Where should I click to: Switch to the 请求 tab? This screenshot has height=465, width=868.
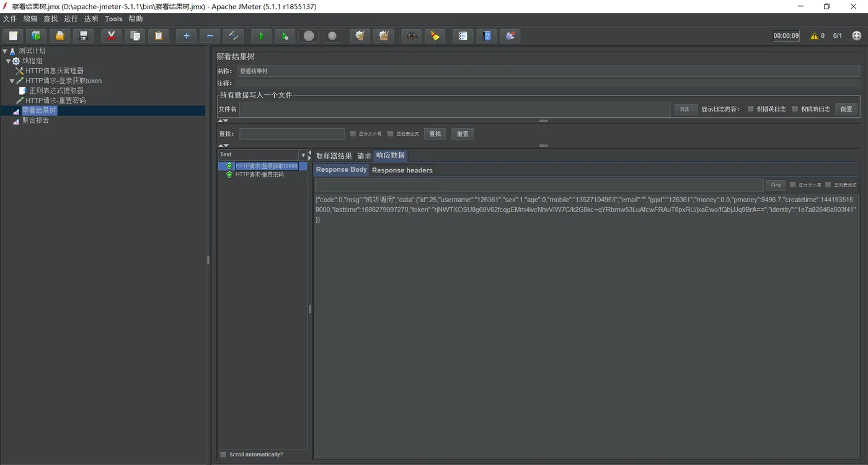(x=364, y=156)
